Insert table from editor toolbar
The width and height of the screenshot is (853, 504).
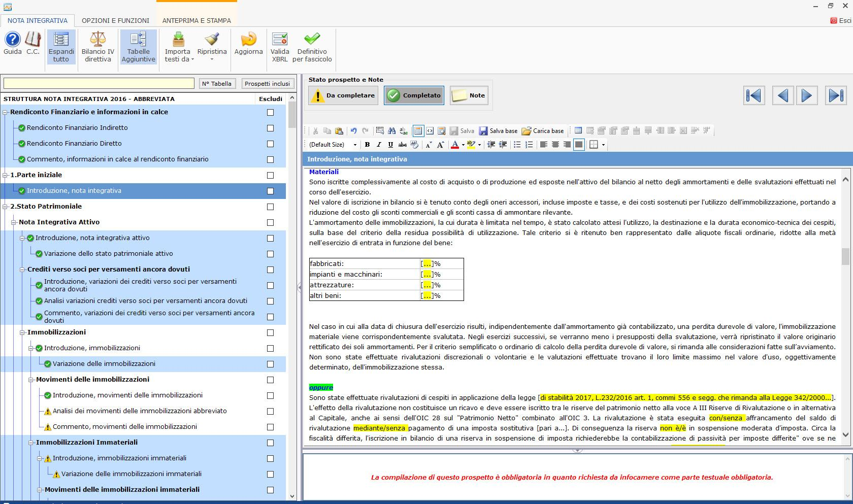578,131
